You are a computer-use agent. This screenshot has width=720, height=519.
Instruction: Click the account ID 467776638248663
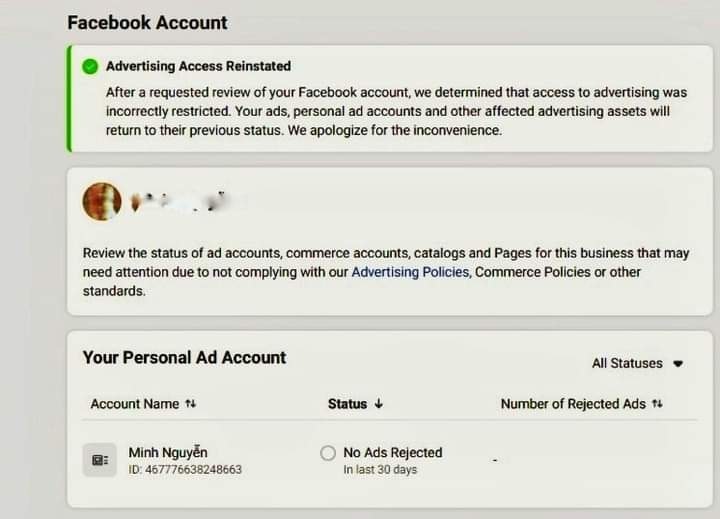[x=185, y=469]
